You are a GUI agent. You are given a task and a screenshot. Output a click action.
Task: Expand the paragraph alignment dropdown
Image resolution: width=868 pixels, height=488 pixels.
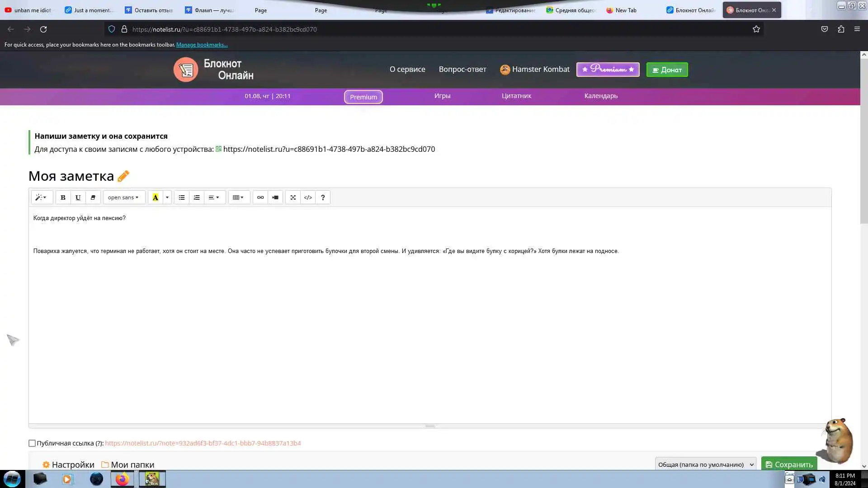tap(214, 197)
